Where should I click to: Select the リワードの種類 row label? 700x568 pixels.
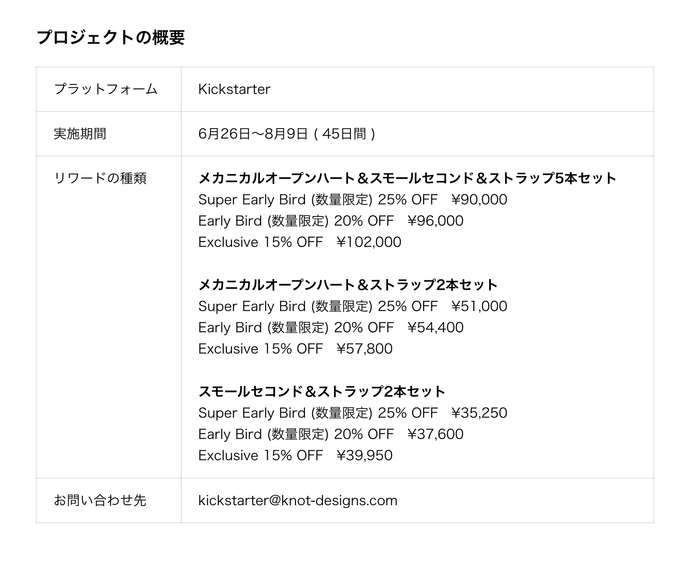pos(99,178)
